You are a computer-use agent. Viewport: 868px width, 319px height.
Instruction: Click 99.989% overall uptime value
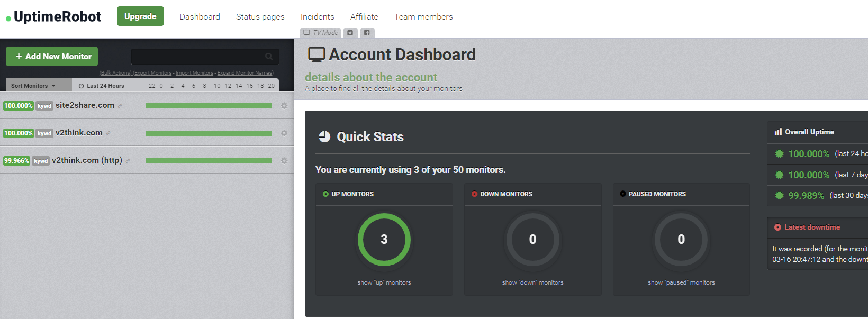click(806, 196)
